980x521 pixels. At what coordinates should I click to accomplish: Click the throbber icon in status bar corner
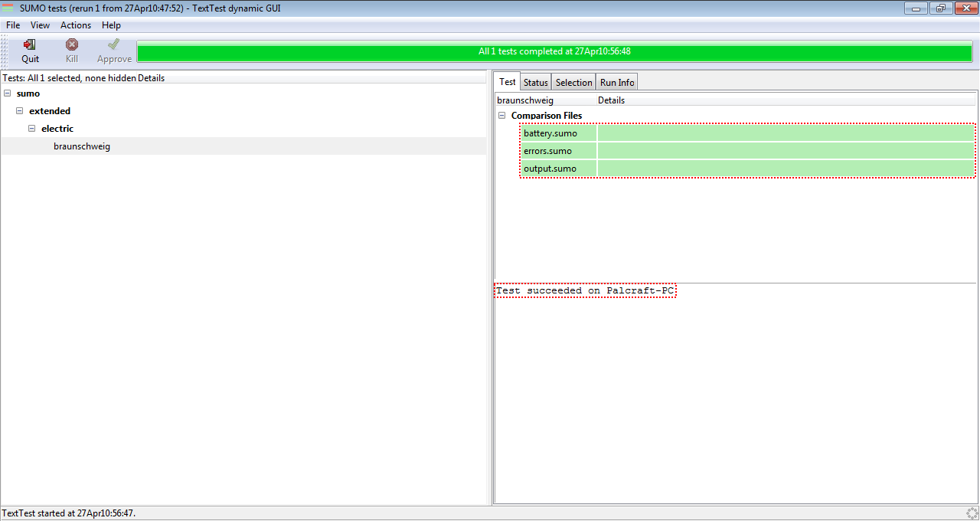(x=972, y=513)
